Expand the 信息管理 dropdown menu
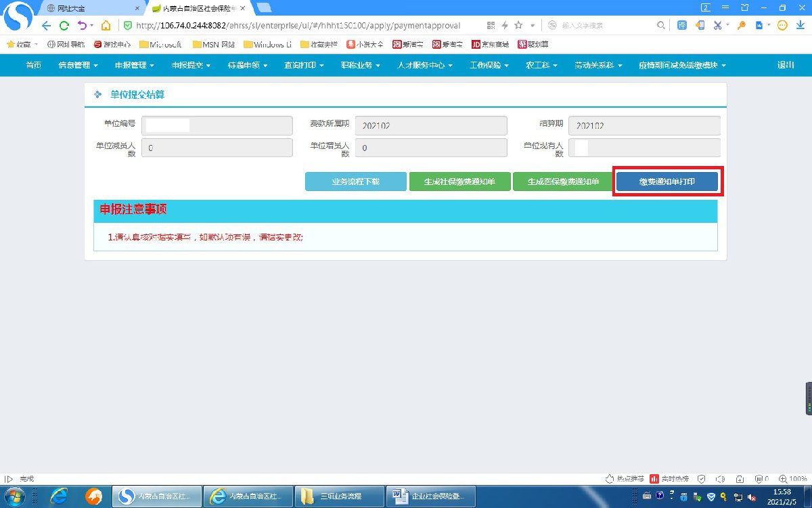This screenshot has width=812, height=508. [78, 66]
